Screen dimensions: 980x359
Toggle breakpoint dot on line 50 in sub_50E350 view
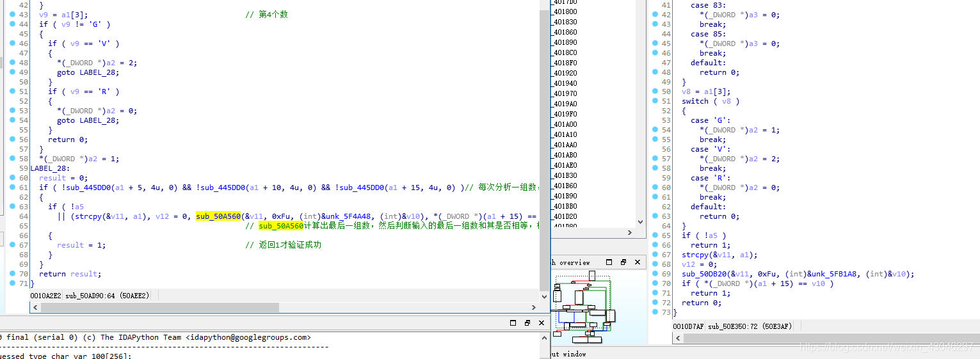(x=655, y=91)
